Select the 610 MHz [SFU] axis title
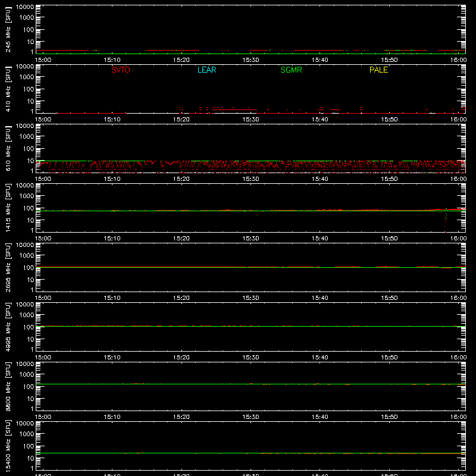Image resolution: width=476 pixels, height=476 pixels. pos(8,149)
